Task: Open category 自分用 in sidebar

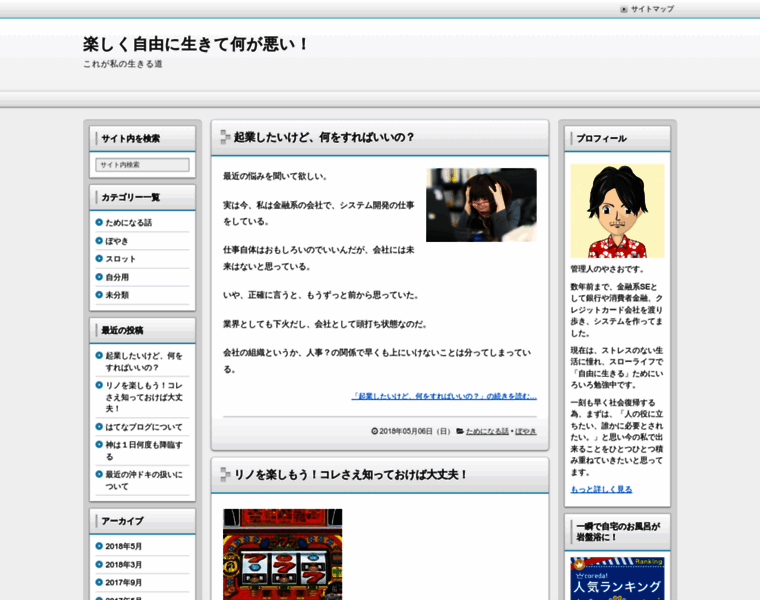Action: [117, 277]
